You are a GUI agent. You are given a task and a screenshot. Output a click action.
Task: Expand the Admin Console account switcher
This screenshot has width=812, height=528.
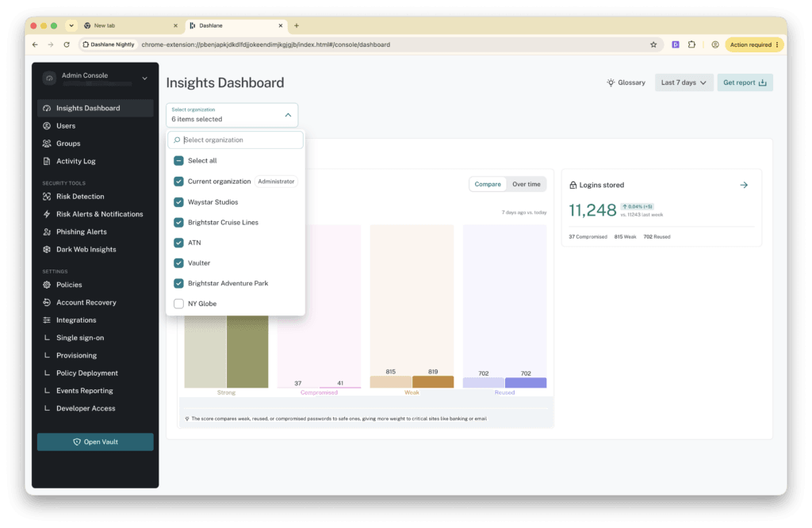pyautogui.click(x=144, y=78)
